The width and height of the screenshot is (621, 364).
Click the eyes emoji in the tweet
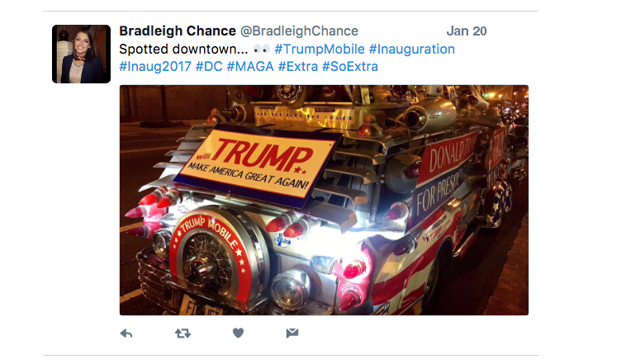pos(262,50)
